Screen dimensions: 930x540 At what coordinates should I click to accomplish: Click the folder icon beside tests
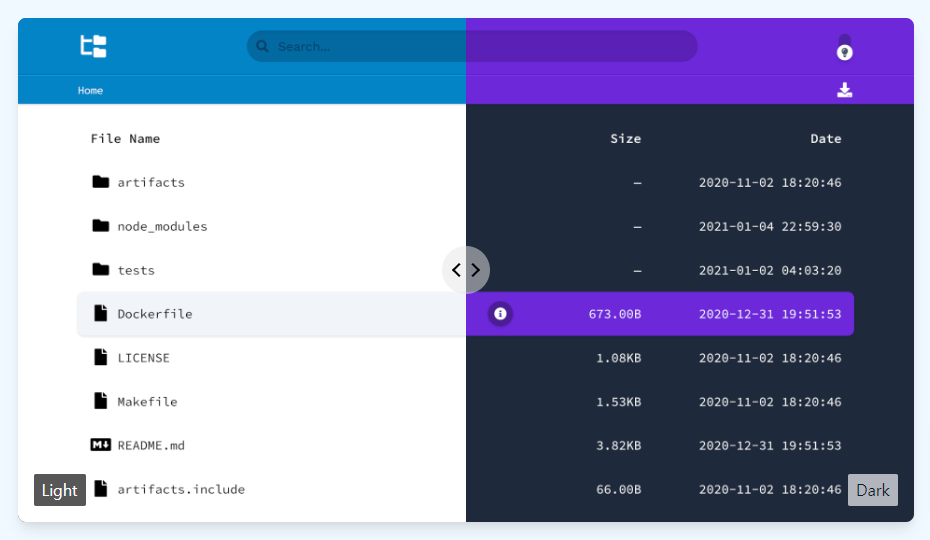(x=101, y=269)
